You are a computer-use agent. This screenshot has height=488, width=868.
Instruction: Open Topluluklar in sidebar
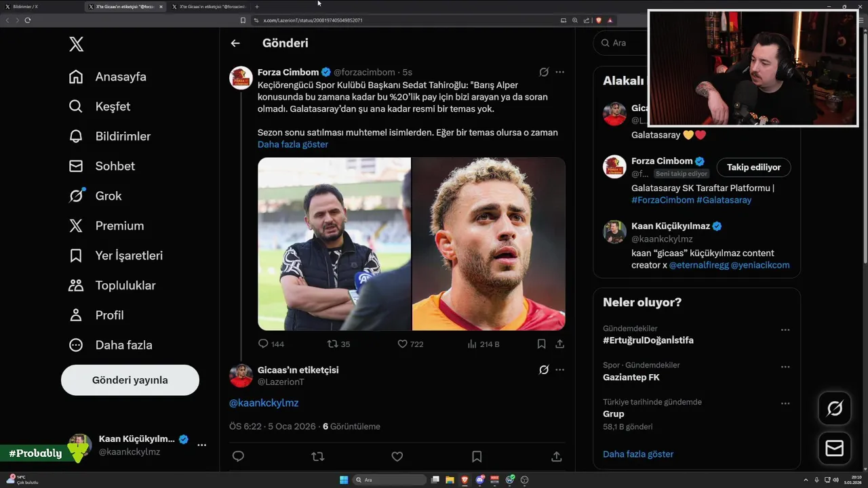pyautogui.click(x=113, y=285)
